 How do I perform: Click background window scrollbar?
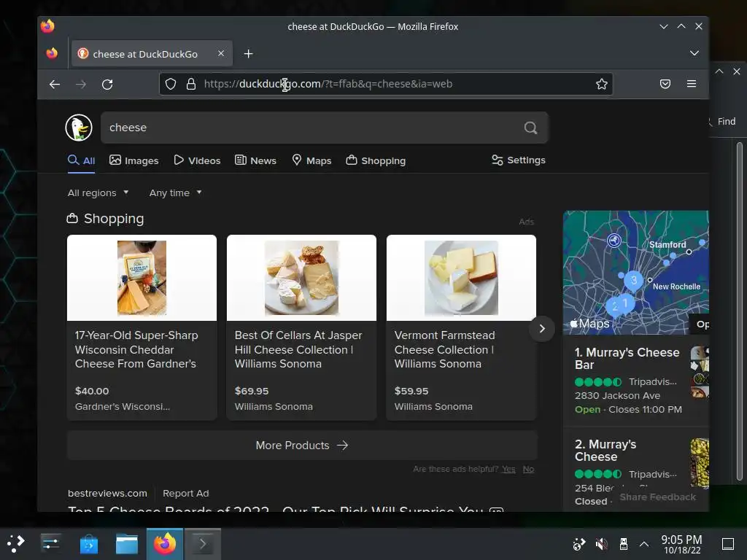click(740, 312)
